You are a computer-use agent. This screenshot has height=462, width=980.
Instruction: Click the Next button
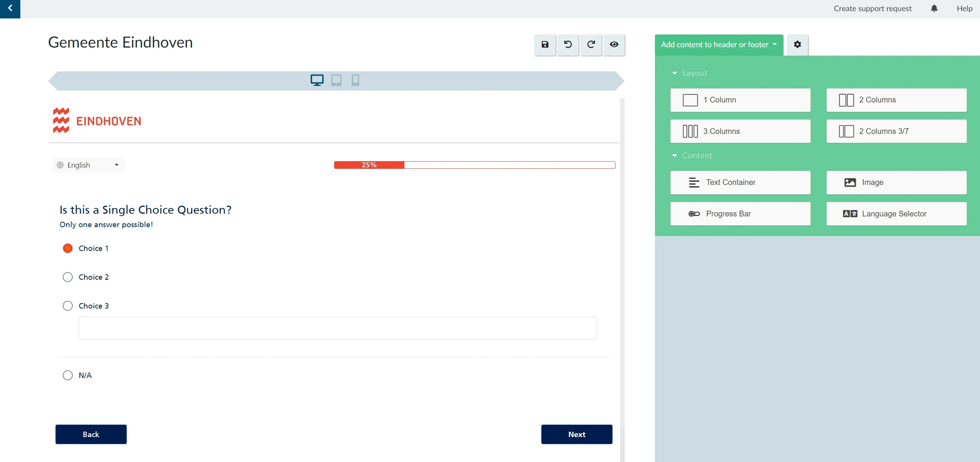tap(576, 434)
